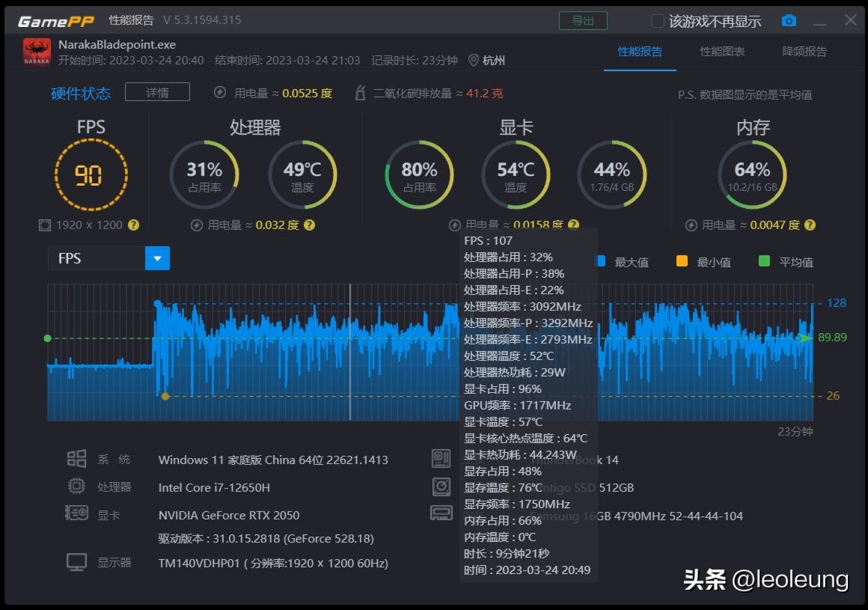Open hardware details with the 详情 button
This screenshot has height=610, width=868.
point(157,92)
